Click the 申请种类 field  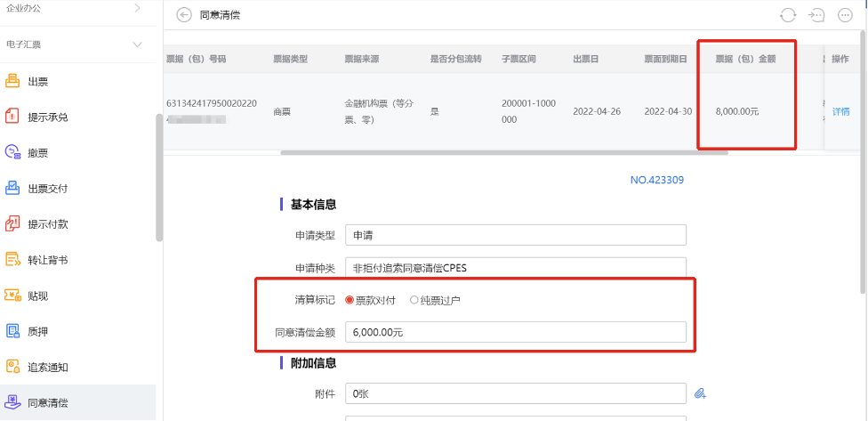516,267
